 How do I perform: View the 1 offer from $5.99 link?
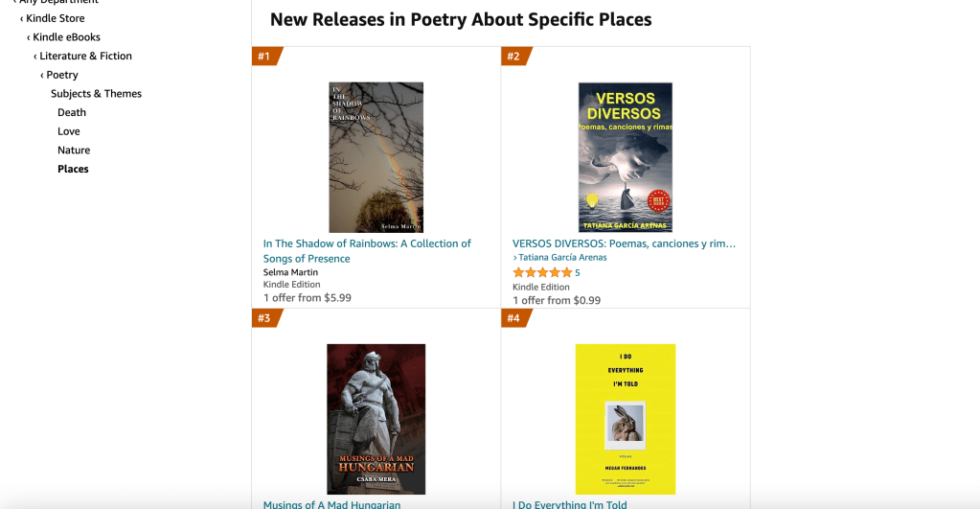point(308,298)
